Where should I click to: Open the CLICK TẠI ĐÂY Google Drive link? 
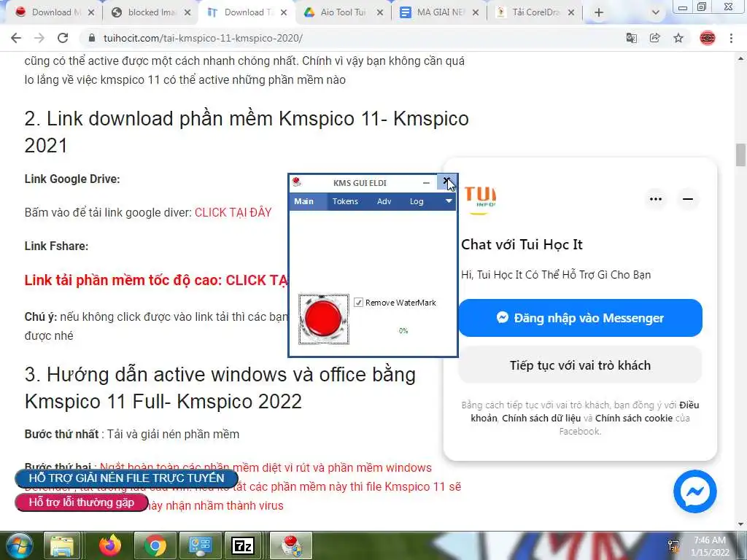pos(233,212)
